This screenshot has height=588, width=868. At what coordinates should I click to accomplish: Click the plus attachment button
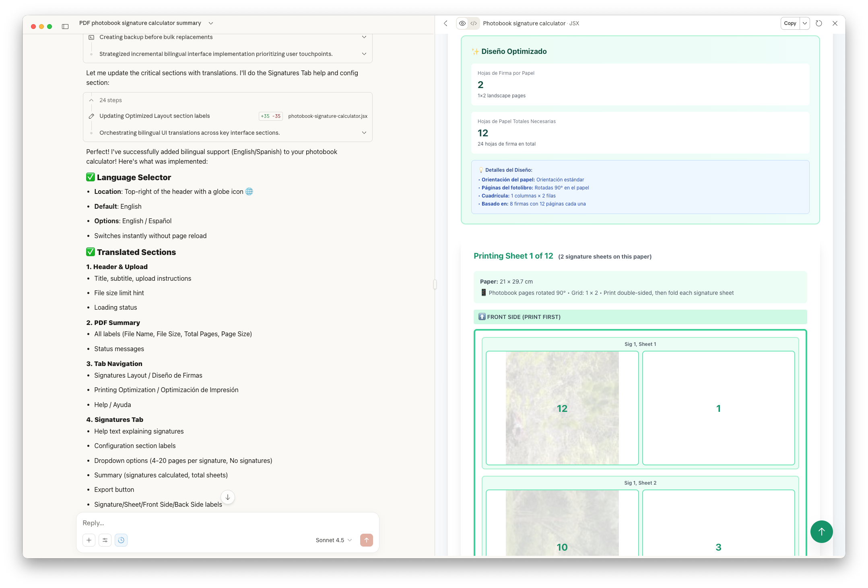pyautogui.click(x=89, y=540)
